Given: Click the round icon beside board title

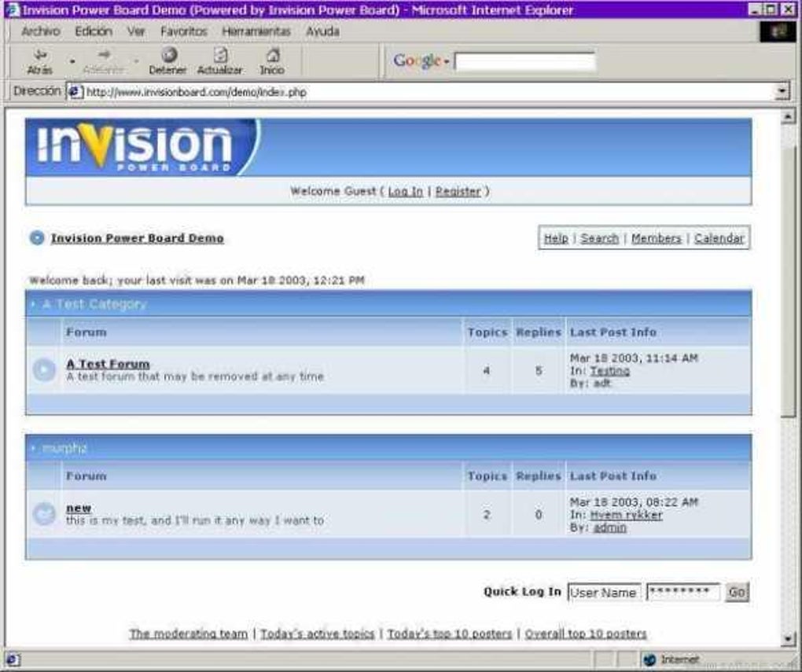Looking at the screenshot, I should [37, 238].
